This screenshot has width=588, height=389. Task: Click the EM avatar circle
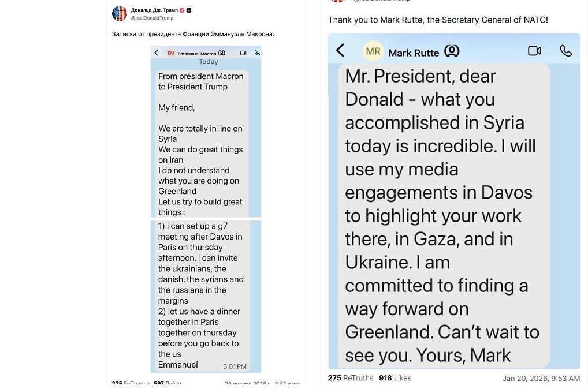coord(170,53)
